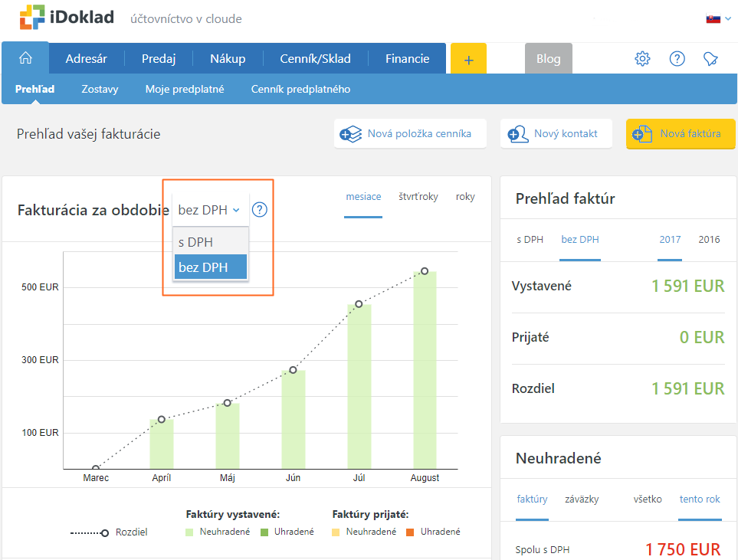Click the help question mark in top bar
The image size is (738, 560).
coord(677,59)
